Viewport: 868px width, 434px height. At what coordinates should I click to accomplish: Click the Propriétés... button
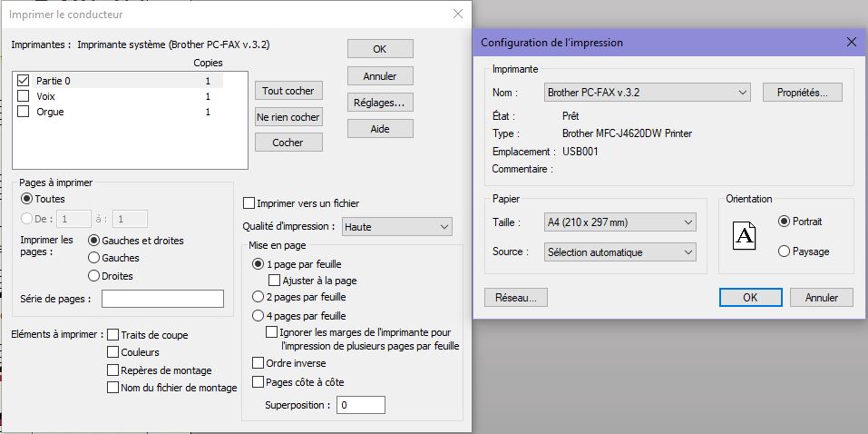tap(802, 93)
